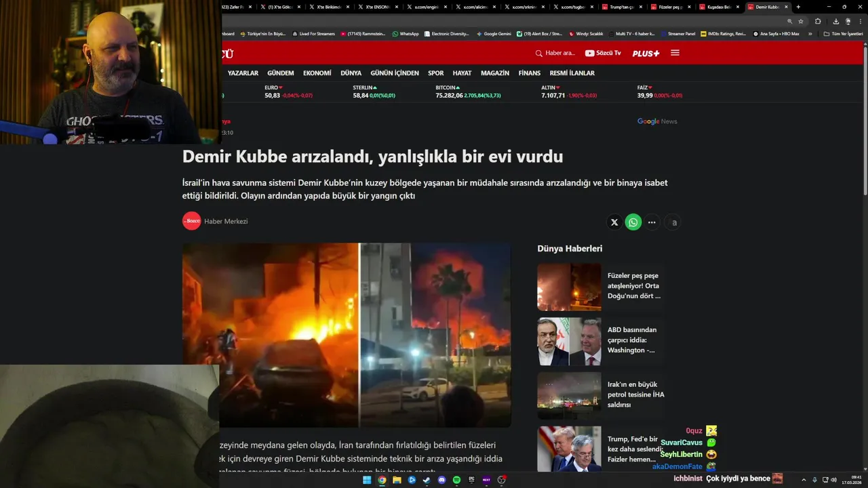
Task: Open 'Irak'ın en büyük petrol tesisine' article
Action: click(636, 394)
